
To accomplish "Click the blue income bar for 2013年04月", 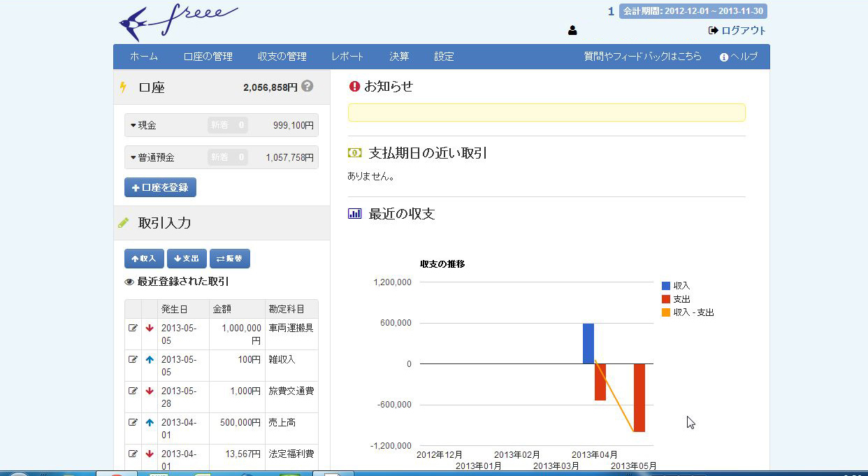I will (588, 344).
